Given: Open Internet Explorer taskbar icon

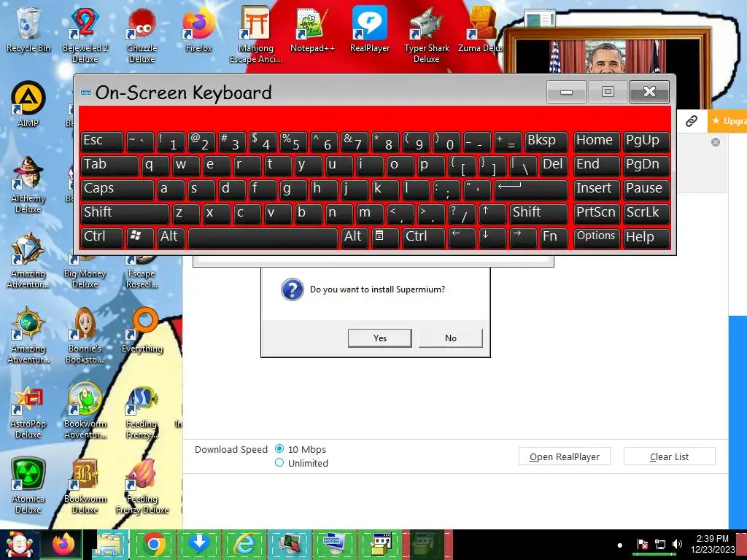Looking at the screenshot, I should (x=244, y=545).
